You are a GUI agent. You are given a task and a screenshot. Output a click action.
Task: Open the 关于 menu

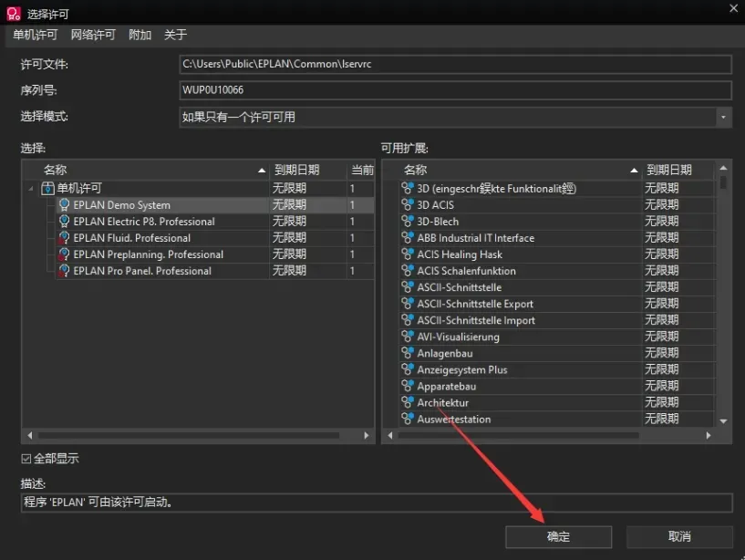[175, 35]
